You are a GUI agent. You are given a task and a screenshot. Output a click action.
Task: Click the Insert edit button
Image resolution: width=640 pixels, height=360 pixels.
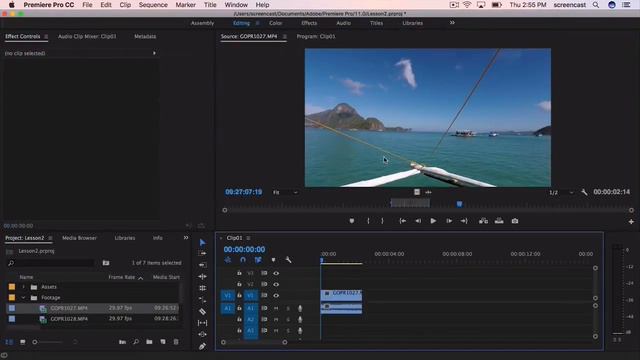[x=483, y=221]
